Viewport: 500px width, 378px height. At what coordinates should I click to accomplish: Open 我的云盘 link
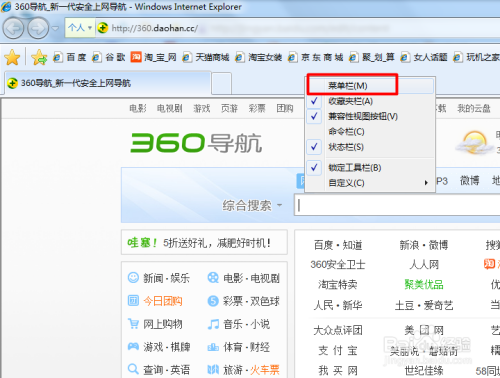pyautogui.click(x=474, y=108)
